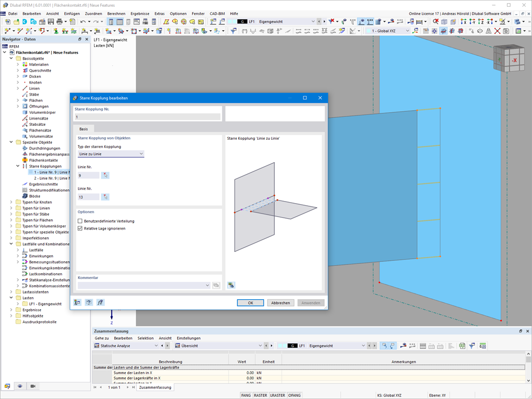Select LF1 - Eigengewicht under Lasten

[x=46, y=304]
